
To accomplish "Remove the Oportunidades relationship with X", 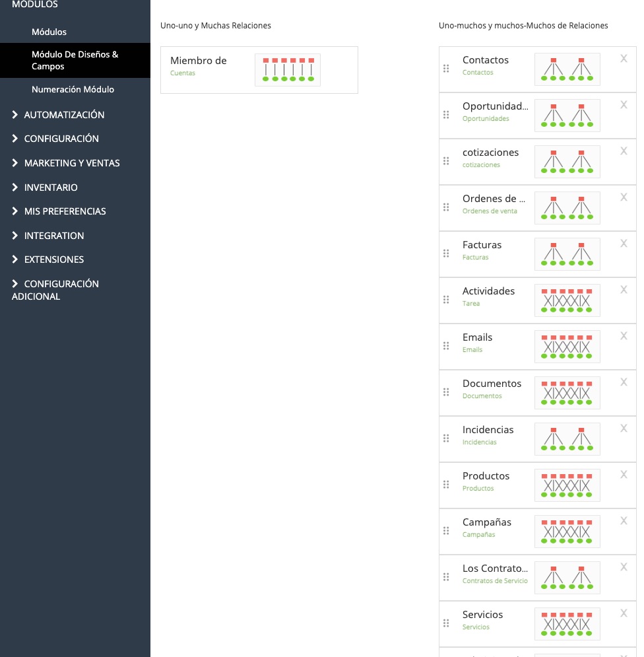I will [x=624, y=105].
